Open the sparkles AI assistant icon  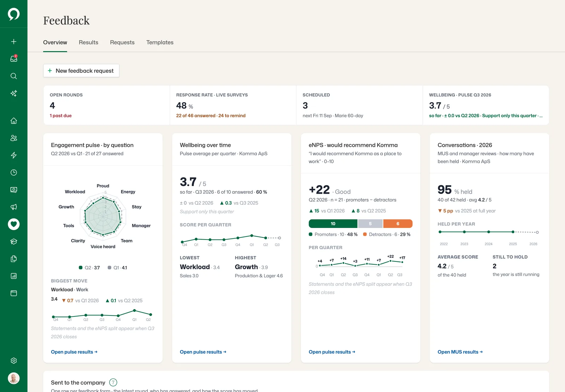point(14,93)
